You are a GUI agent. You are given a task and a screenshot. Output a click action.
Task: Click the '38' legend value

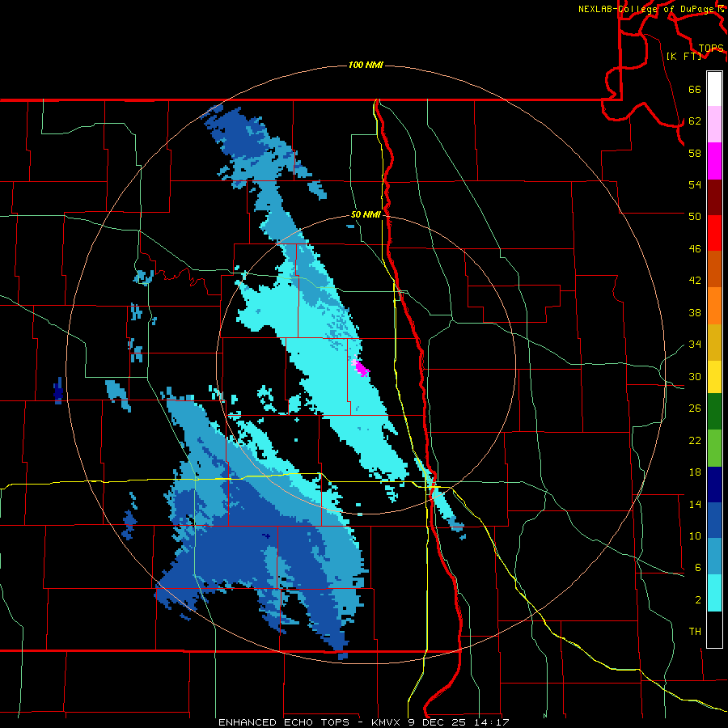[x=695, y=313]
